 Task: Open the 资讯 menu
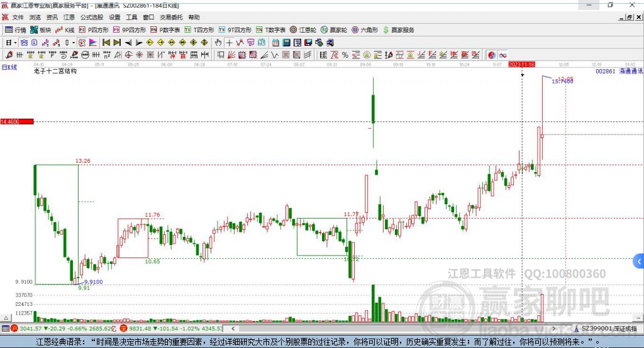tap(52, 17)
